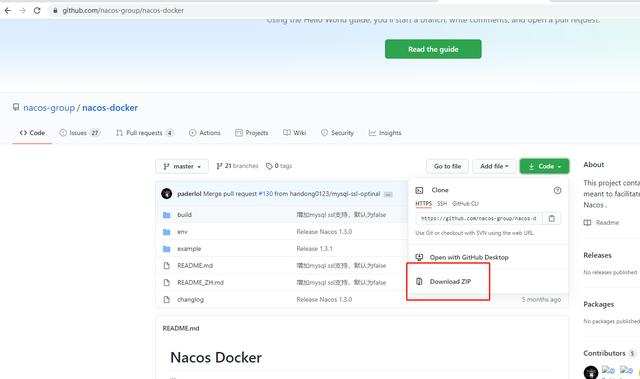Viewport: 640px width, 379px height.
Task: Expand the master branch dropdown
Action: point(182,166)
